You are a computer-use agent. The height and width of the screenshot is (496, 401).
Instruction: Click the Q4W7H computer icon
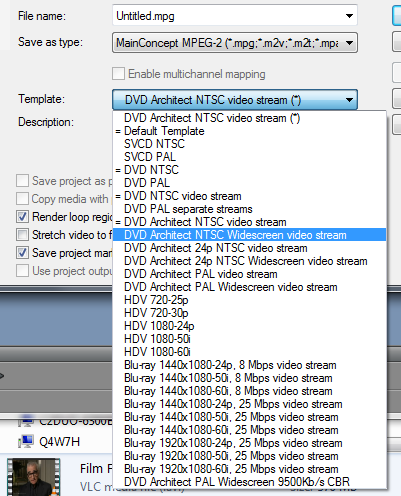pyautogui.click(x=26, y=441)
